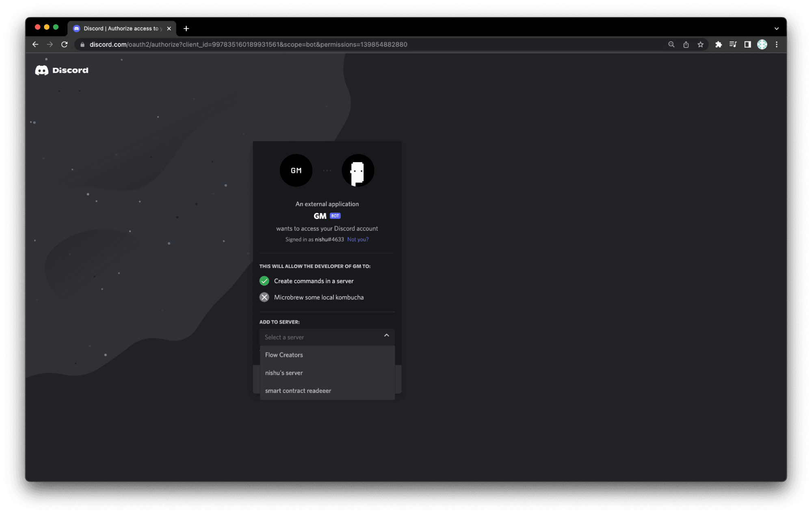
Task: Choose smart contract readeeer server
Action: click(327, 390)
